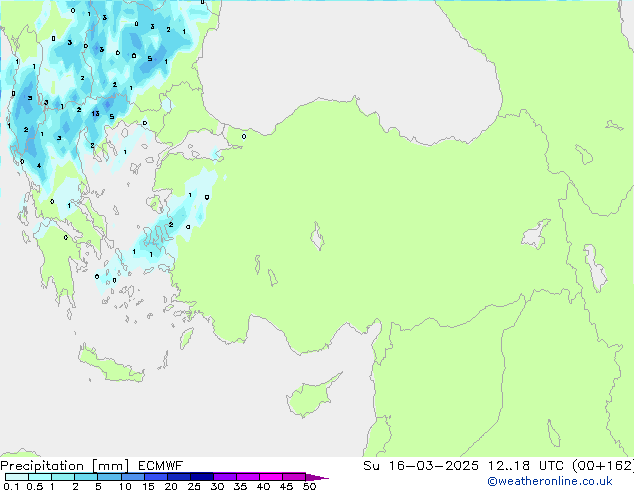Click the legend label '20'
The width and height of the screenshot is (634, 490).
point(171,486)
